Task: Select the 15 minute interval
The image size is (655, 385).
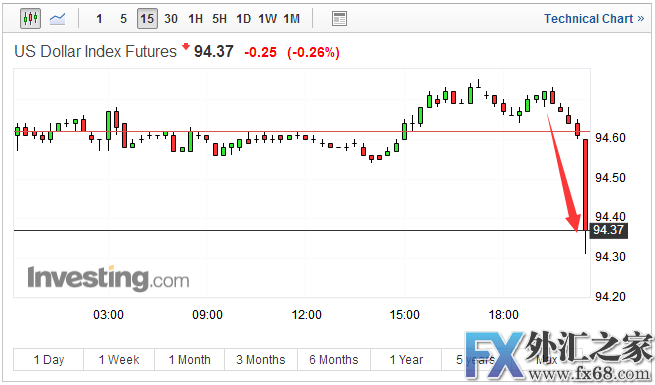Action: click(147, 19)
